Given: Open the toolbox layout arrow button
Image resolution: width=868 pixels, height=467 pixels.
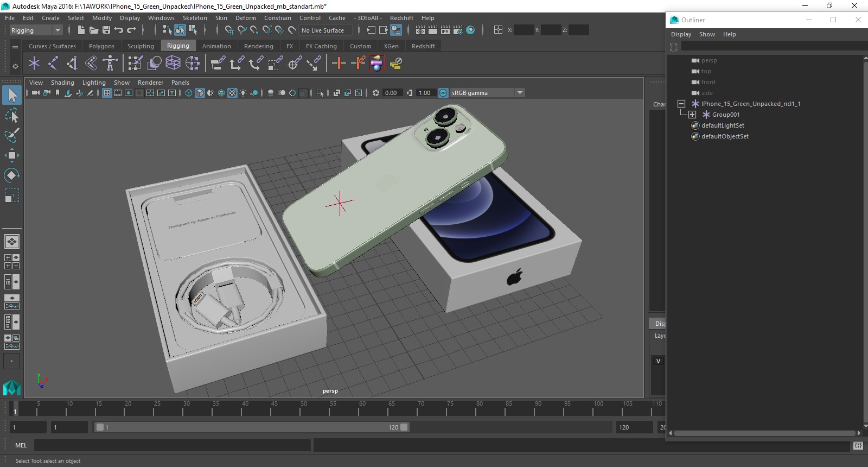Looking at the screenshot, I should pyautogui.click(x=11, y=361).
